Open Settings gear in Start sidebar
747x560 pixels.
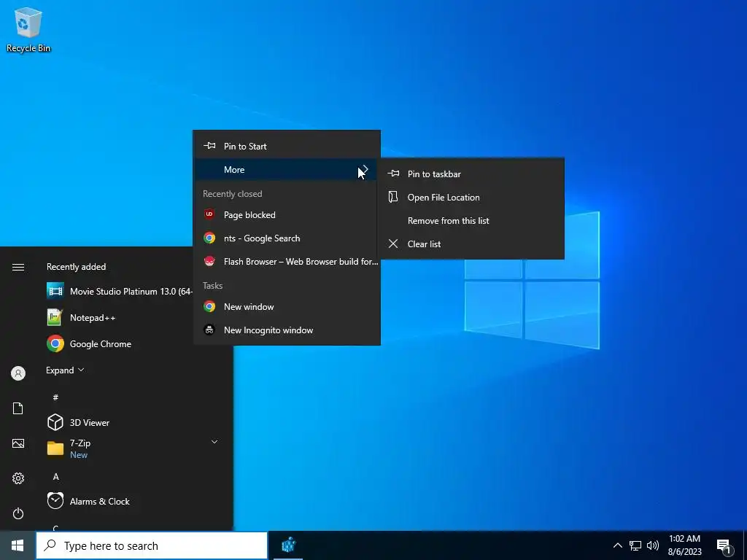click(18, 478)
